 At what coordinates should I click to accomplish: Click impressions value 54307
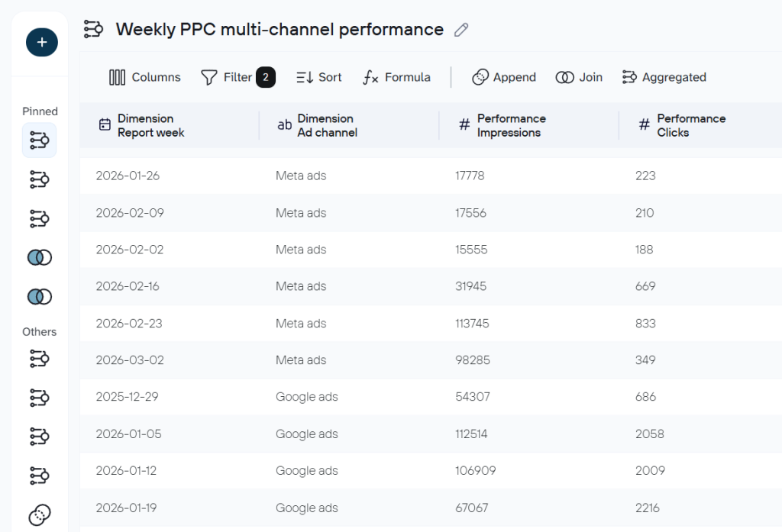pos(473,398)
